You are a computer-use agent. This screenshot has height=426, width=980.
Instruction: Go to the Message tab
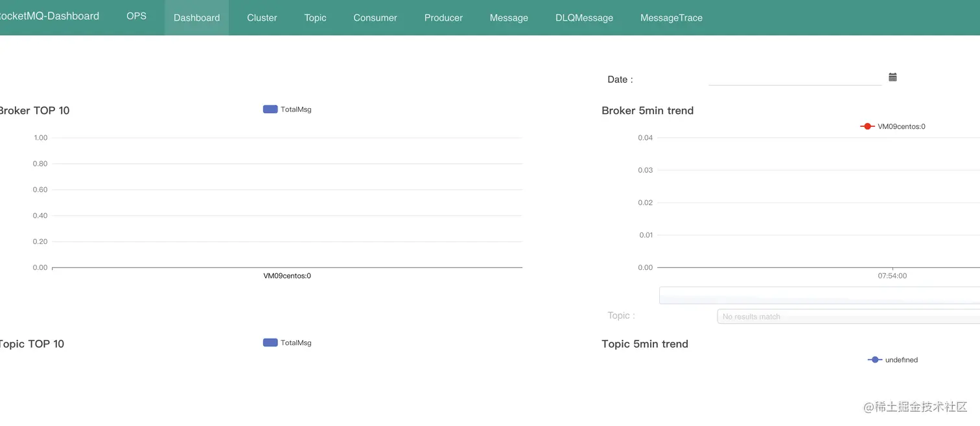[509, 17]
